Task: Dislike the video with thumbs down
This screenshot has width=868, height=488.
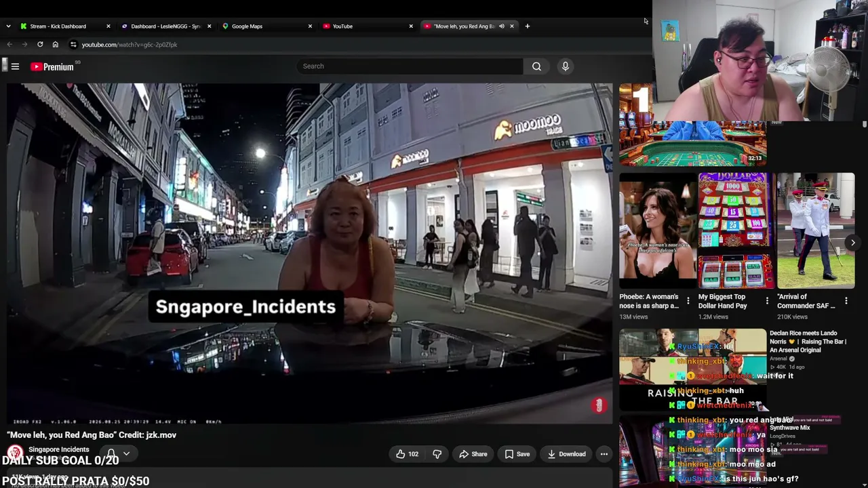Action: [437, 454]
